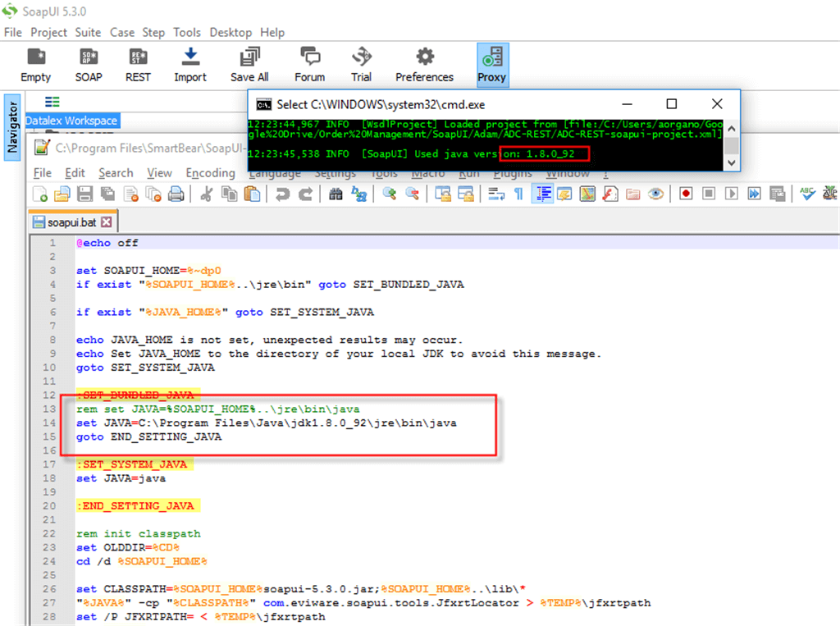Click the Save All icon in Notepad++
This screenshot has width=840, height=626.
107,194
